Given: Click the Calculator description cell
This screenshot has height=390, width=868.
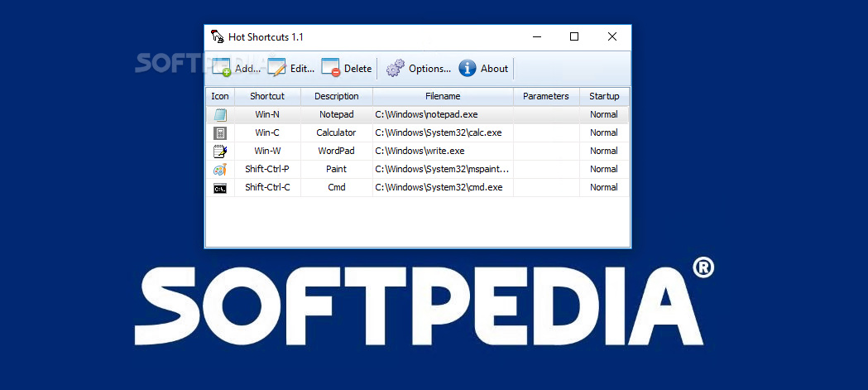Looking at the screenshot, I should pyautogui.click(x=337, y=133).
